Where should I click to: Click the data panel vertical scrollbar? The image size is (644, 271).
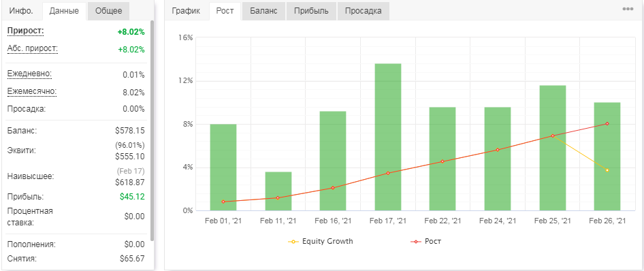152,131
